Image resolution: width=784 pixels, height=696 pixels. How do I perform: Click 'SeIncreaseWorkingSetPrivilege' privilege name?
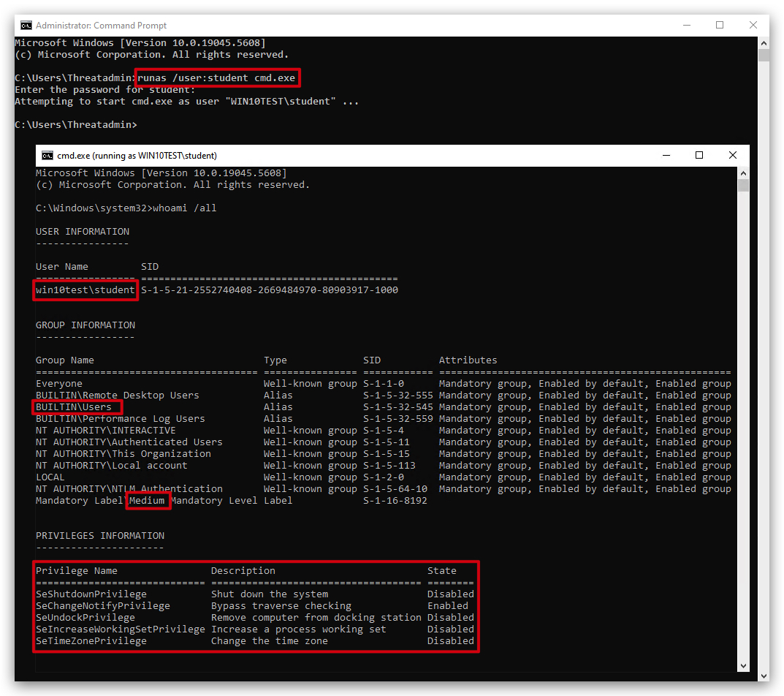[120, 629]
